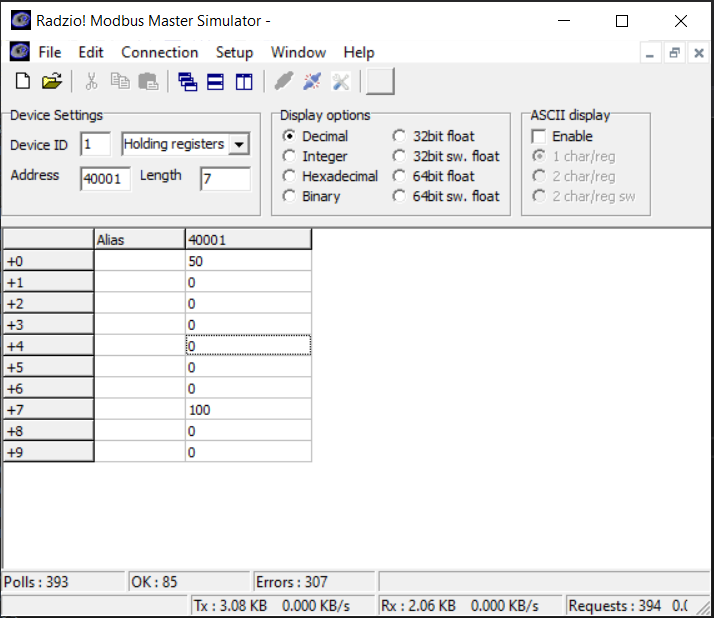714x618 pixels.
Task: Click the Polls : 393 status entry
Action: pyautogui.click(x=62, y=582)
